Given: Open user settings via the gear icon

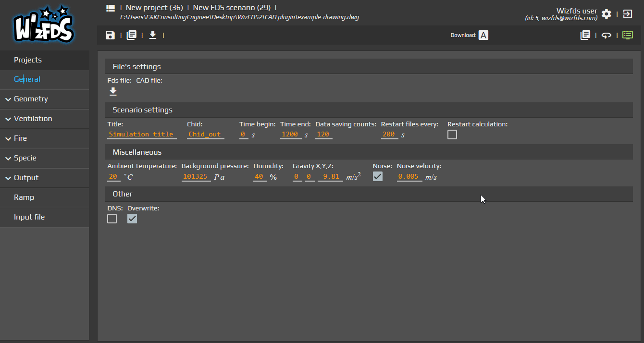Looking at the screenshot, I should [607, 14].
